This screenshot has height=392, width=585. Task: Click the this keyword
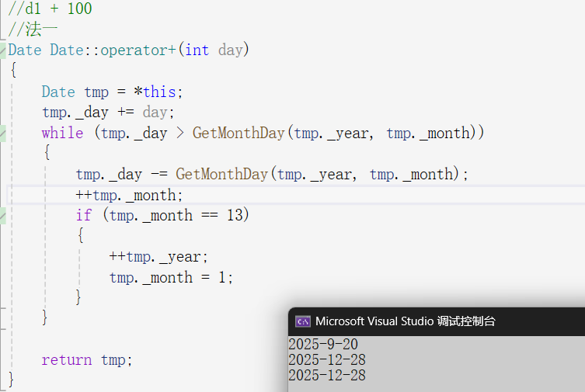(x=159, y=92)
